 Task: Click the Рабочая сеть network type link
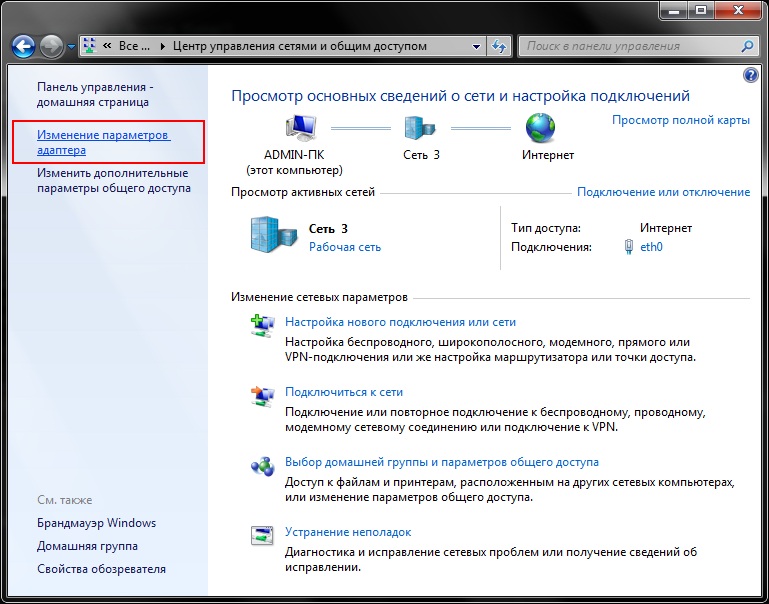(344, 247)
